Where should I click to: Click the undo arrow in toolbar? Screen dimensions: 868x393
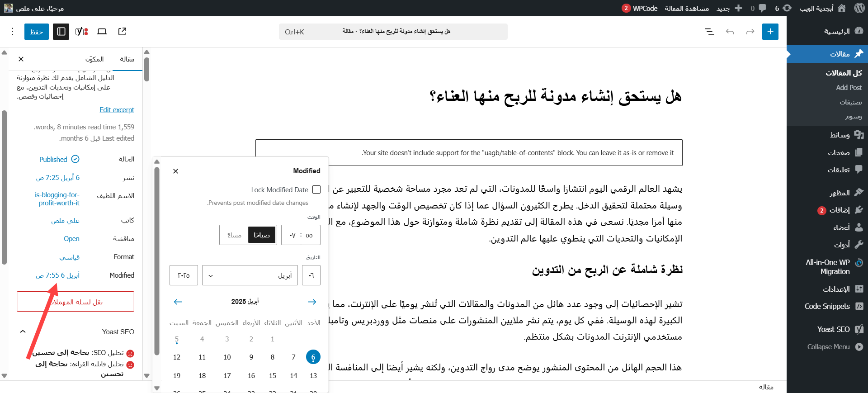click(730, 32)
